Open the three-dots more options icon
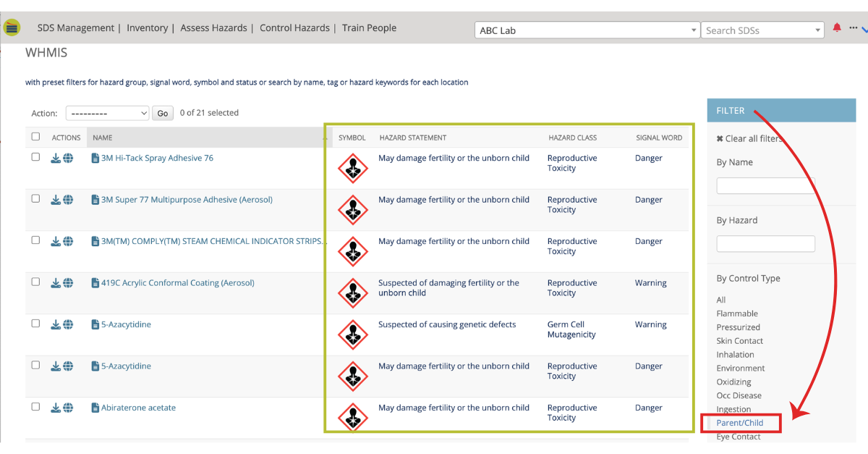The image size is (868, 454). point(854,28)
